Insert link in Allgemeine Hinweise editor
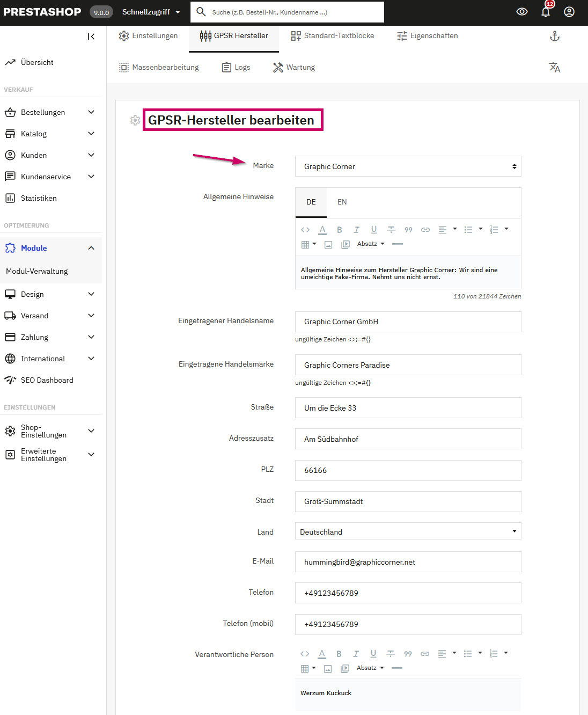Screen dimensions: 588x715 pyautogui.click(x=425, y=230)
